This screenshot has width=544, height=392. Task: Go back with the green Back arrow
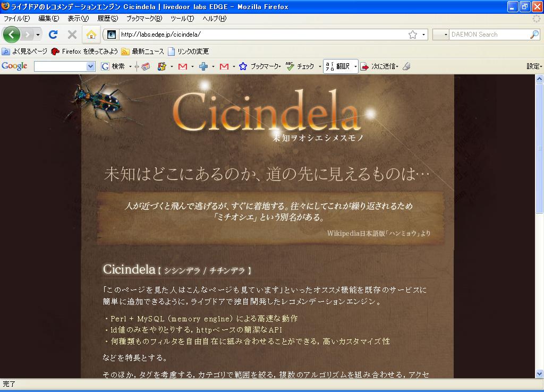(12, 35)
